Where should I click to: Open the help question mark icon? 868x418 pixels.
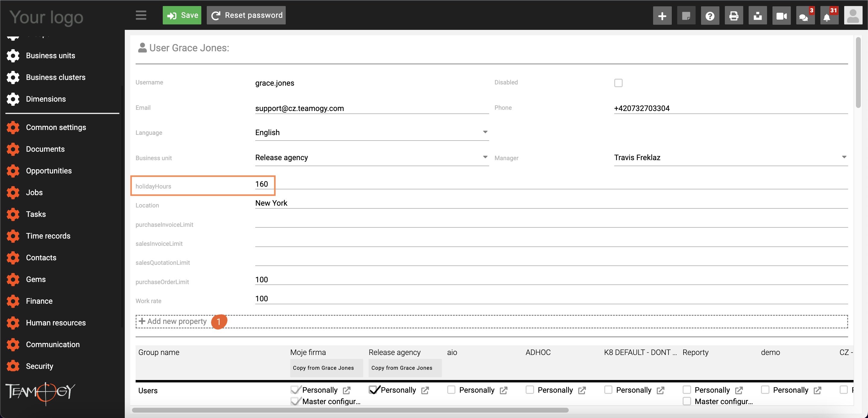(x=710, y=15)
